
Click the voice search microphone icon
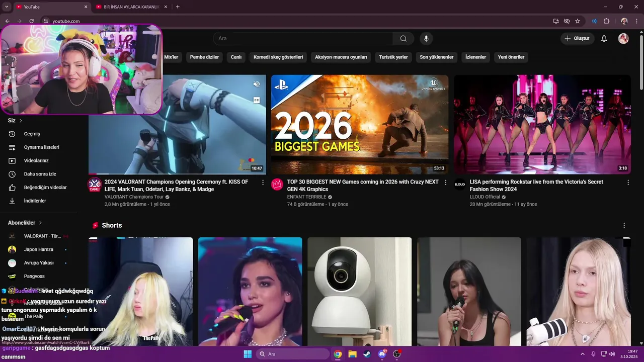pos(426,39)
